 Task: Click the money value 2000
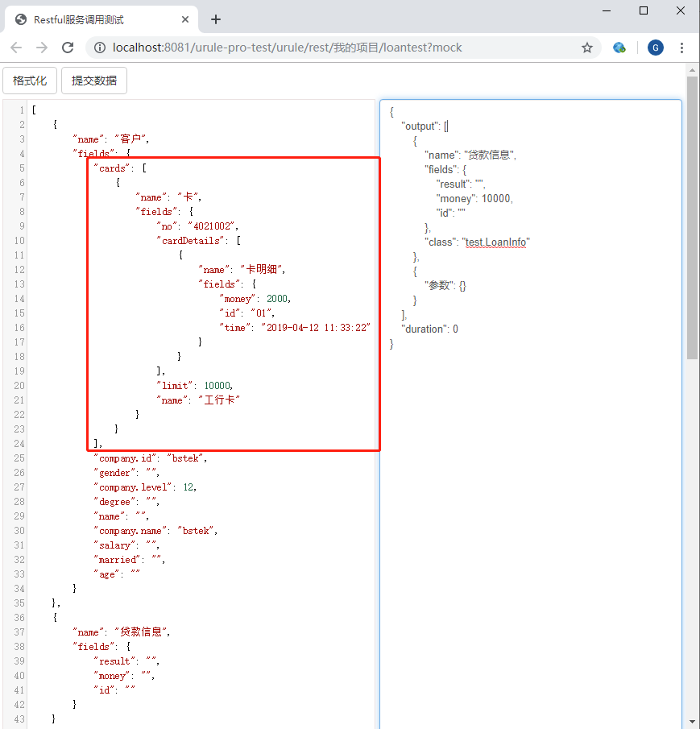(x=277, y=299)
